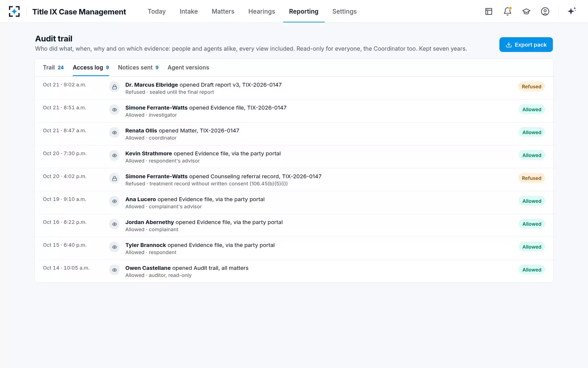
Task: Open Settings in top navigation
Action: coord(345,11)
